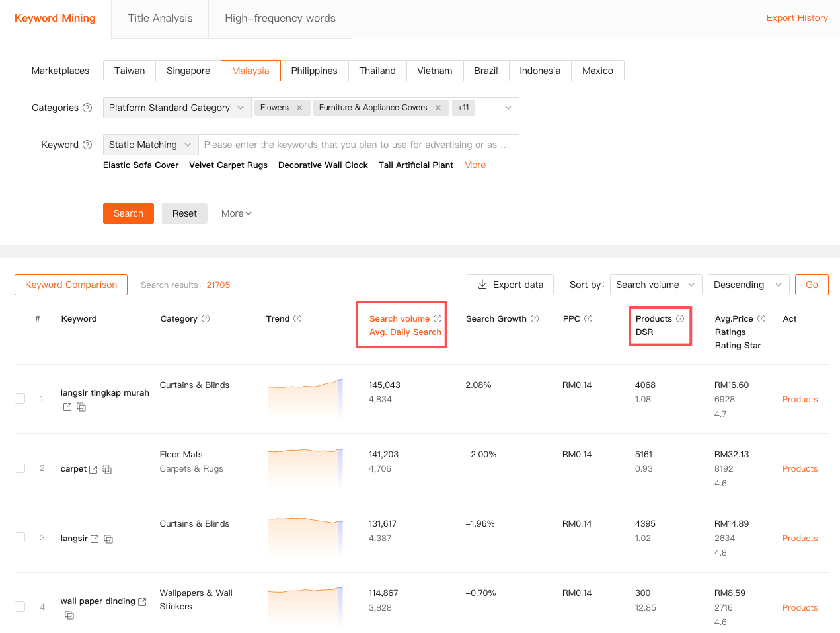Remove the Flowers category tag

(x=299, y=108)
